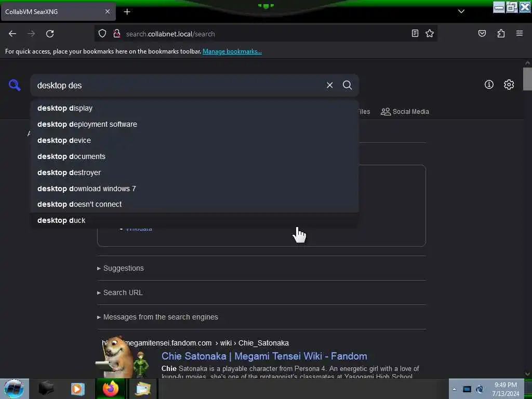Open the Firefox taskbar icon

coord(111,389)
